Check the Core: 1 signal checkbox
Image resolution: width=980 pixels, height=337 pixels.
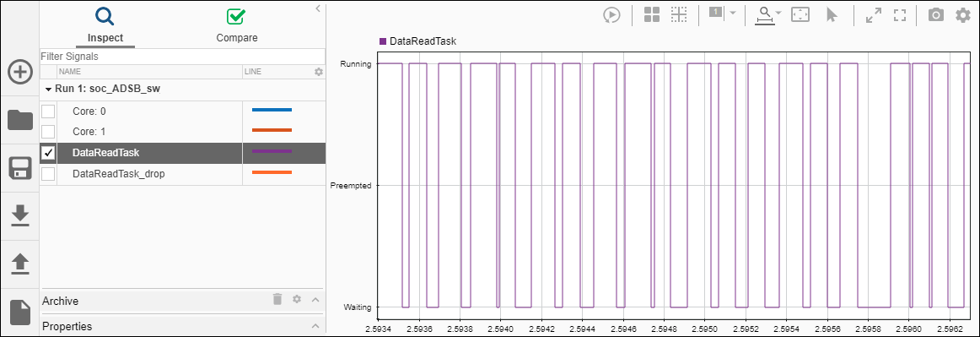tap(48, 132)
